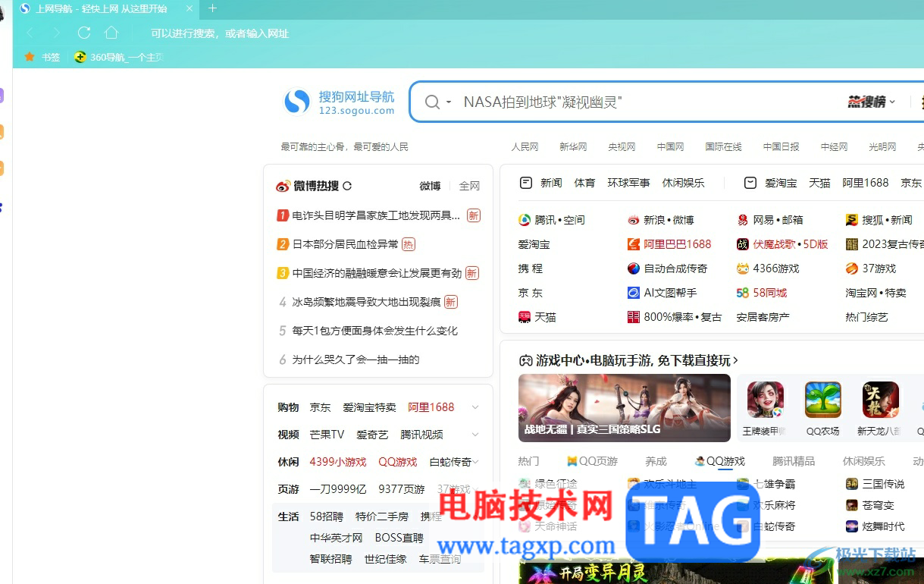
Task: Switch to the 全网 hot list tab
Action: [469, 186]
